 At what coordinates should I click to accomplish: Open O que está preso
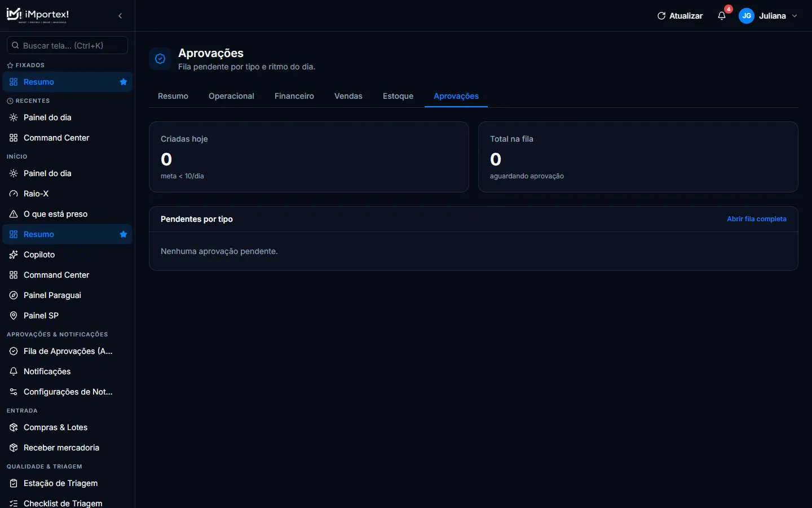[x=67, y=214]
